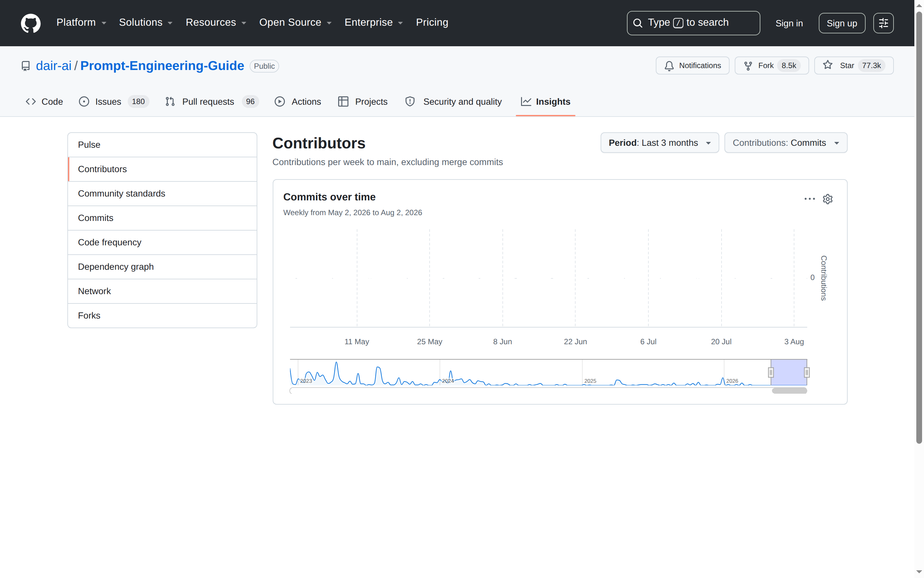Select Community standards in the sidebar
Screen dimensions: 924x578
[x=162, y=194]
